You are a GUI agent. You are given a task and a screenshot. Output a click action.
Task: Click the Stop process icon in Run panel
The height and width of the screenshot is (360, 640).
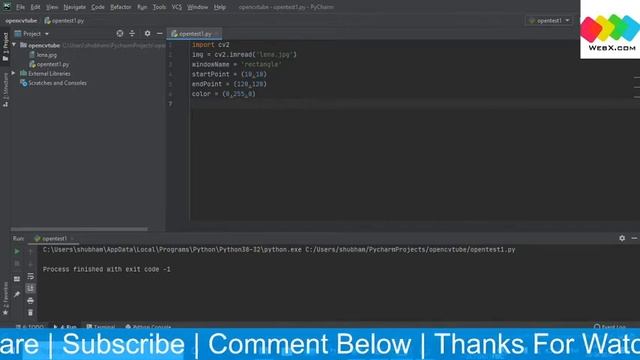pos(17,264)
